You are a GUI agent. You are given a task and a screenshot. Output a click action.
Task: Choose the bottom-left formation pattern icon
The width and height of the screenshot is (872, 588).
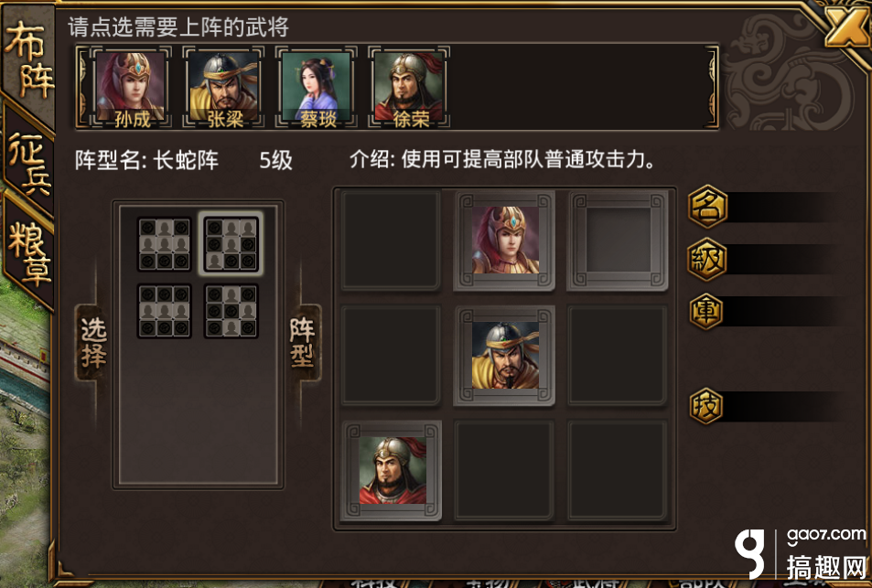click(165, 311)
